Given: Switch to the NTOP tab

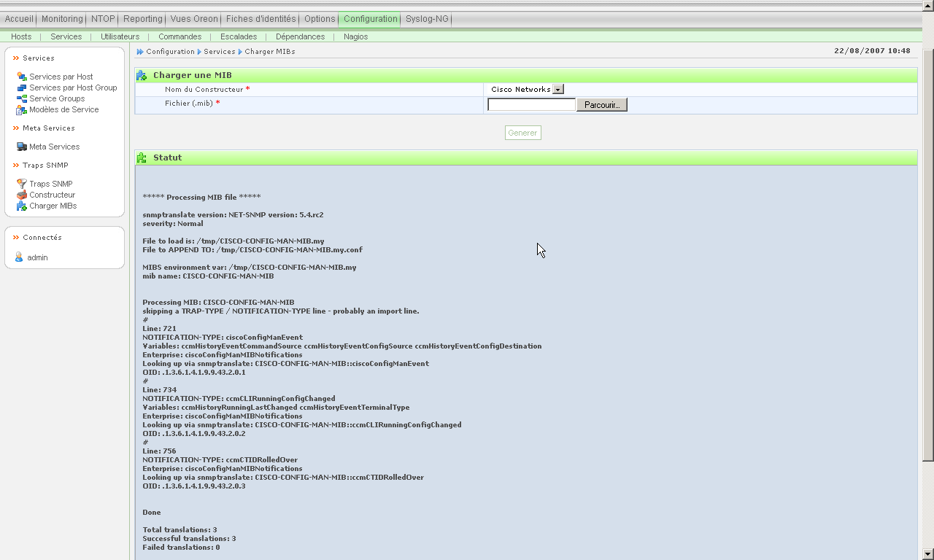Looking at the screenshot, I should point(103,19).
